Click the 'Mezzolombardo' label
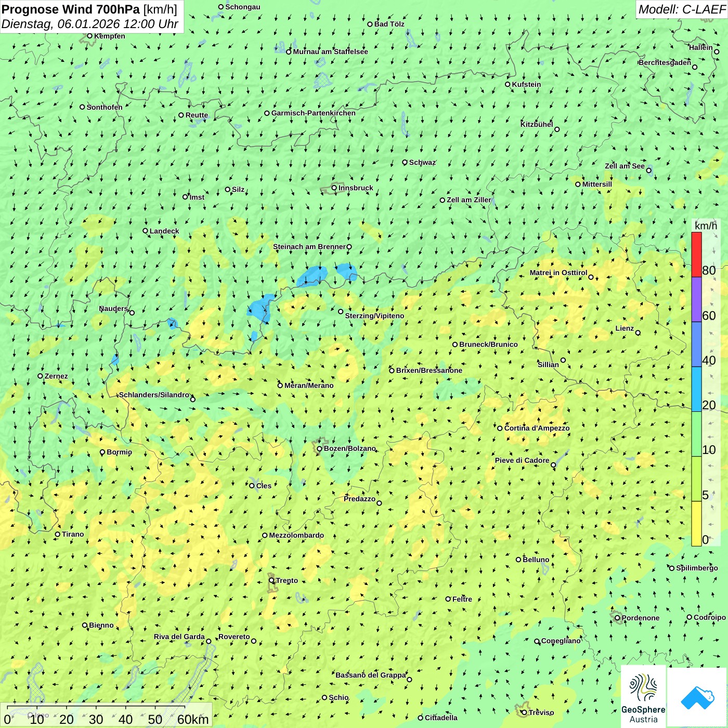Screen dimensions: 728x728 tap(296, 535)
